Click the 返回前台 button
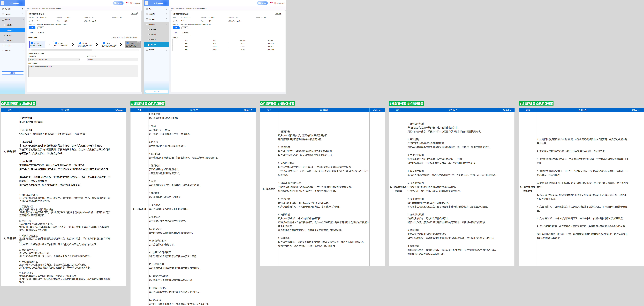 (13, 73)
